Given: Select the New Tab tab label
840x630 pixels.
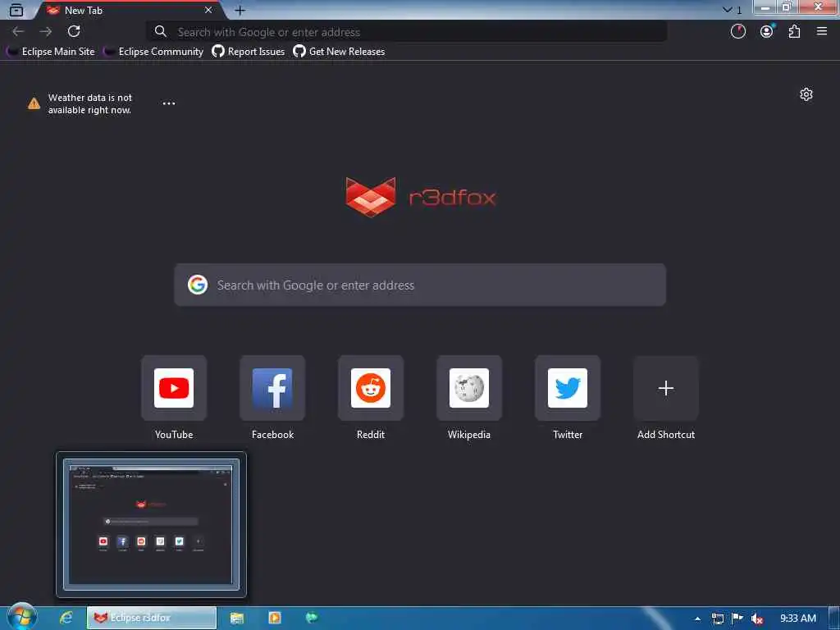Looking at the screenshot, I should [83, 10].
